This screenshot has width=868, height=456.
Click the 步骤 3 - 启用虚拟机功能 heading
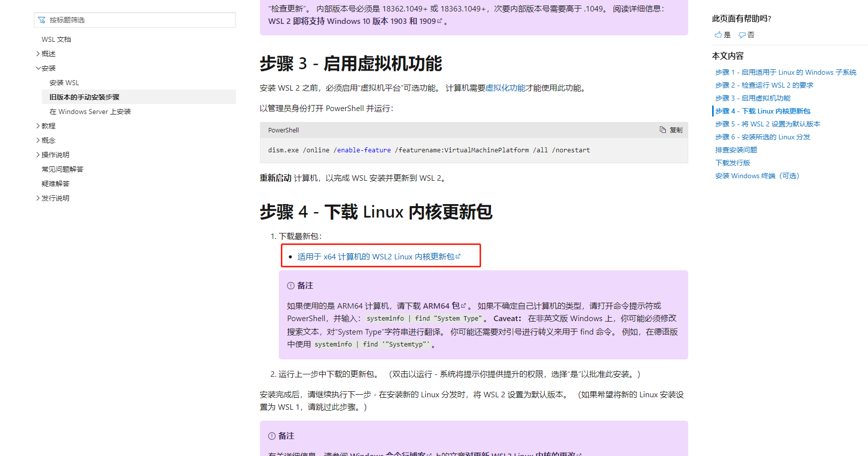[351, 64]
